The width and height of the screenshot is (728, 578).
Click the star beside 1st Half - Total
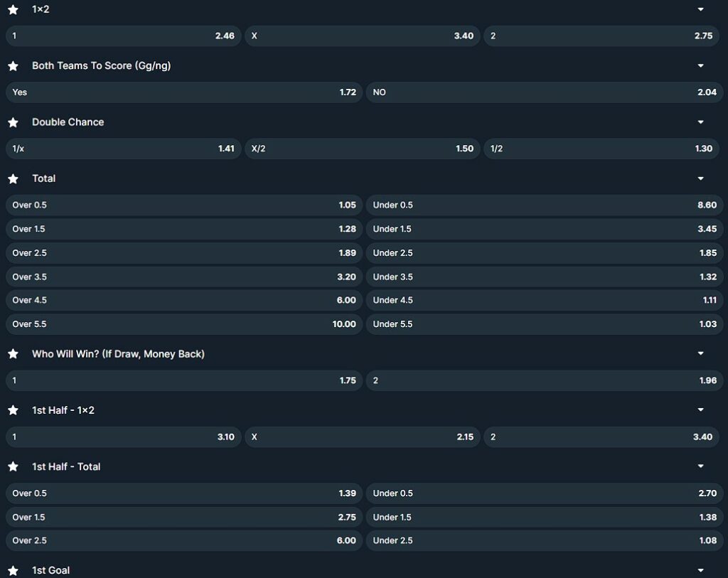[13, 466]
